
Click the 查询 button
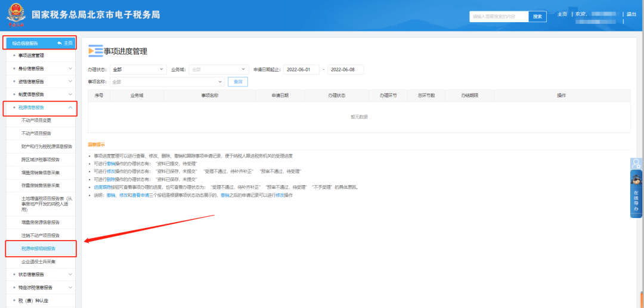click(x=238, y=82)
